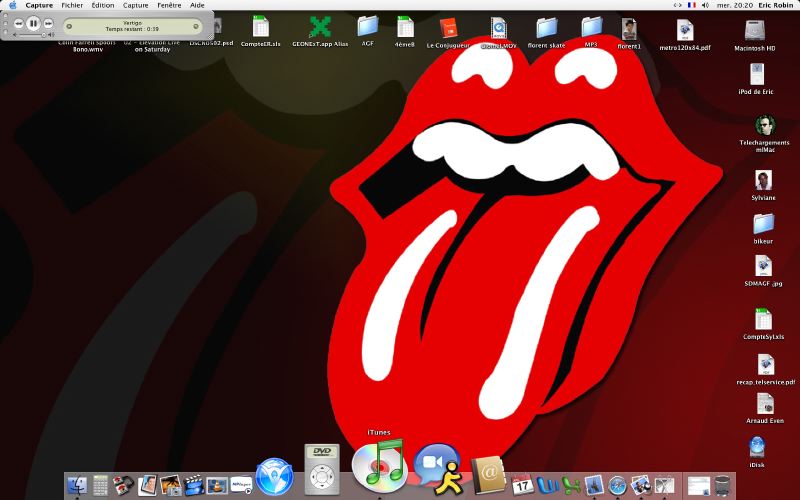Select the Bono.wmv file on desktop

tap(87, 46)
